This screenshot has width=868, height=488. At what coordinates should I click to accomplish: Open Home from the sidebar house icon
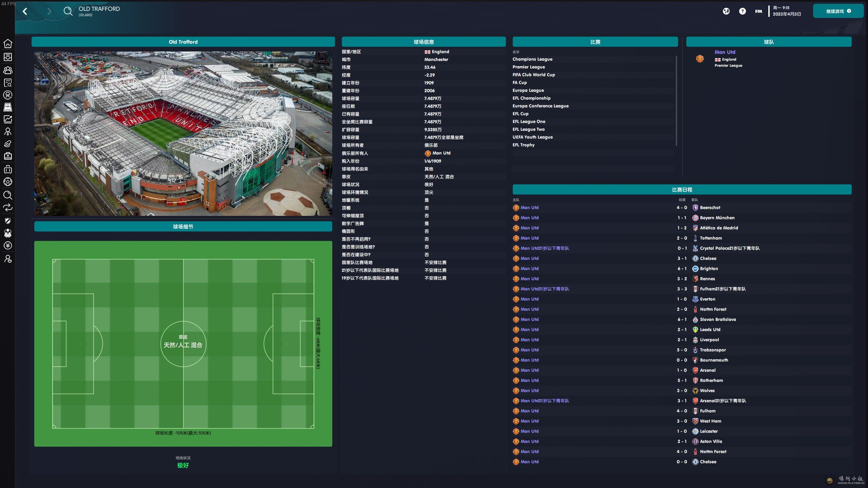point(8,44)
